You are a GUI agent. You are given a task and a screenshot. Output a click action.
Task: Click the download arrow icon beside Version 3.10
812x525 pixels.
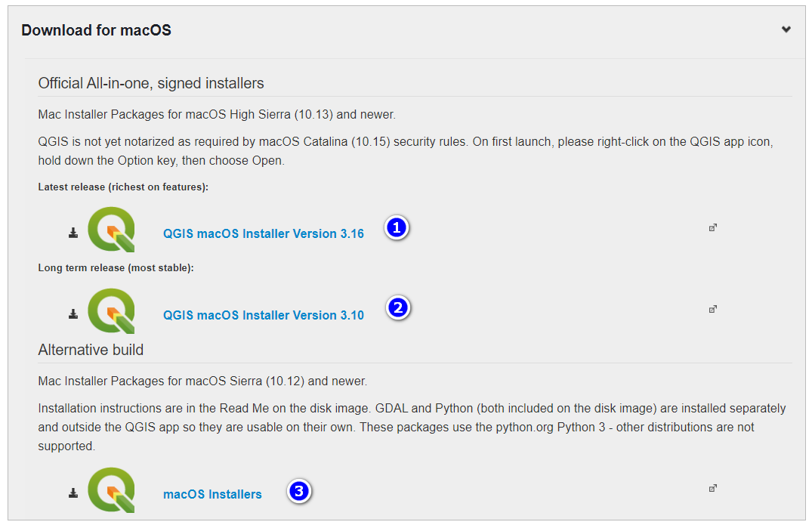tap(73, 313)
